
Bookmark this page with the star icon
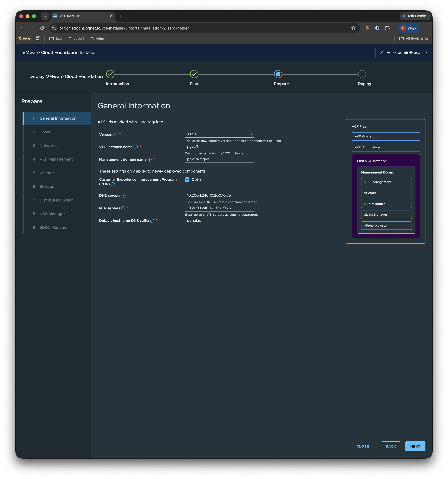click(x=353, y=28)
